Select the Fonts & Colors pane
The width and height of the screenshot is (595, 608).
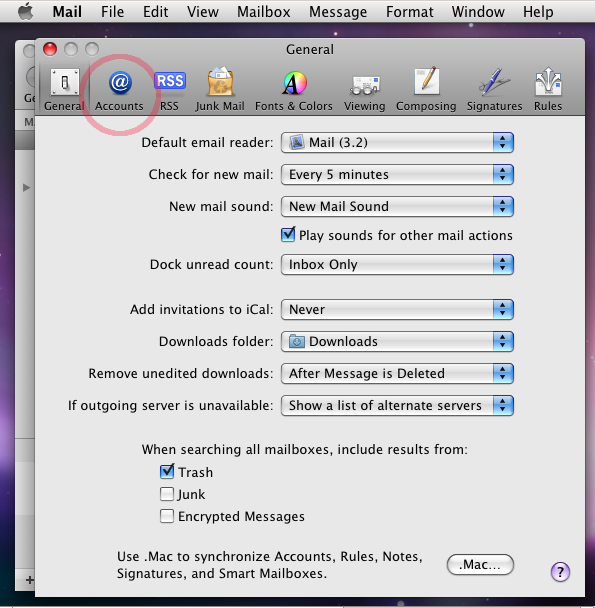tap(294, 90)
